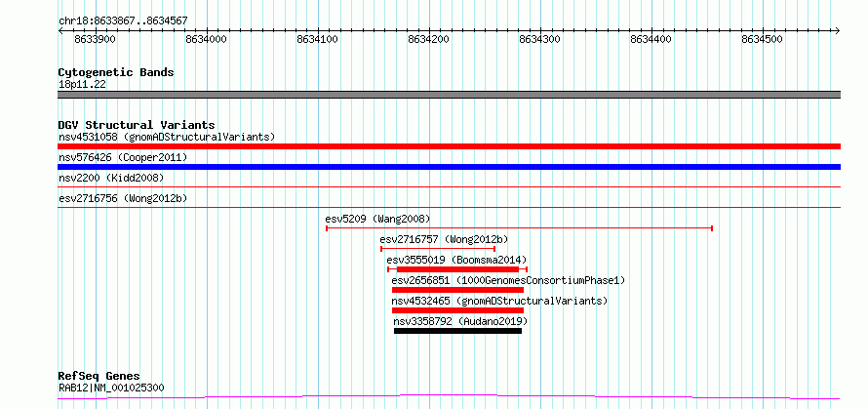Image resolution: width=868 pixels, height=409 pixels.
Task: Click the thin red esv2716756 variant line
Action: click(x=449, y=207)
